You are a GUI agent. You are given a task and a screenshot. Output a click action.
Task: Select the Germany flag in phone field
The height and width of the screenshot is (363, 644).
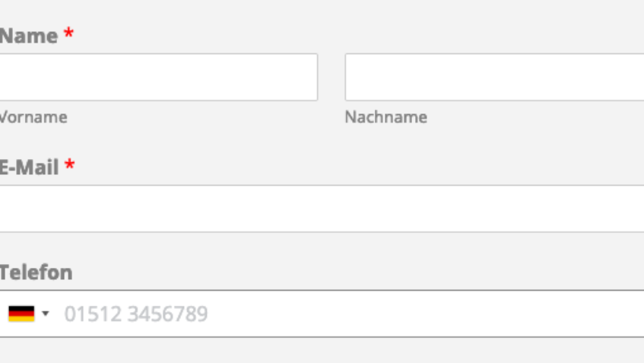click(x=21, y=314)
